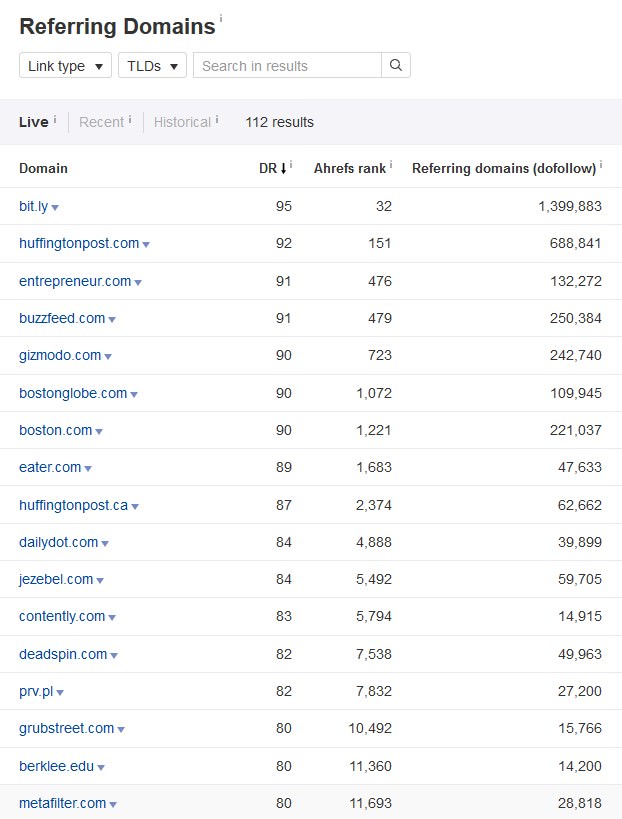
Task: Open the contently.com domain link
Action: (x=62, y=616)
